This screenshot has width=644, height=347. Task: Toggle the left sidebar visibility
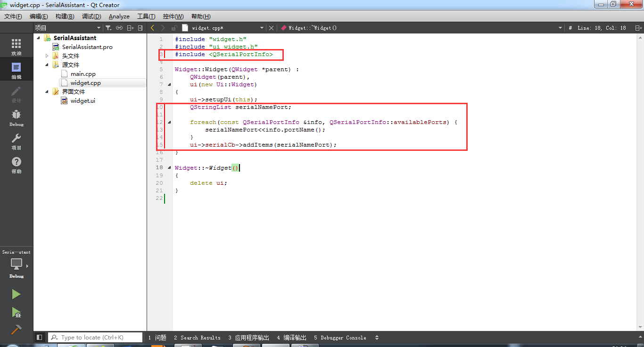(x=40, y=337)
